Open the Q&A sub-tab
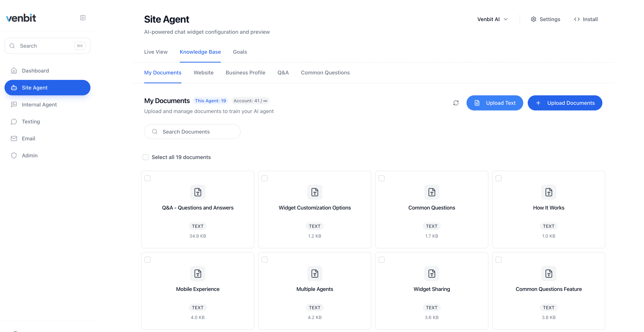Image resolution: width=644 pixels, height=332 pixels. pos(283,73)
